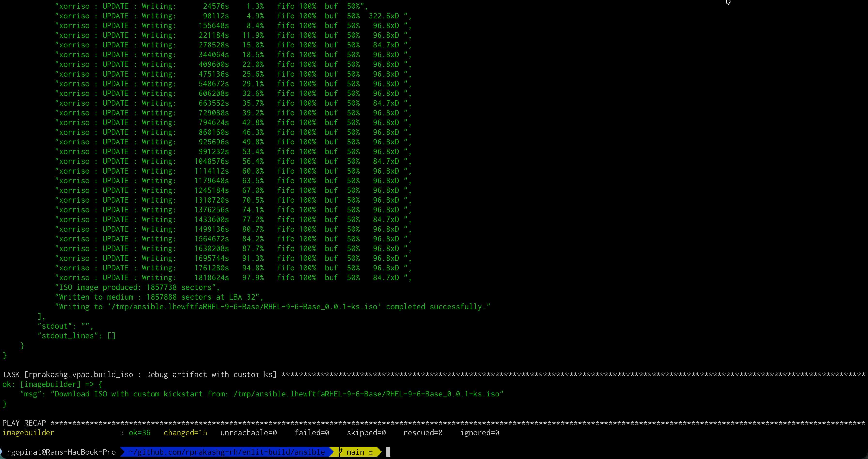Click the terminal cursor block at prompt
This screenshot has width=868, height=459.
(388, 452)
